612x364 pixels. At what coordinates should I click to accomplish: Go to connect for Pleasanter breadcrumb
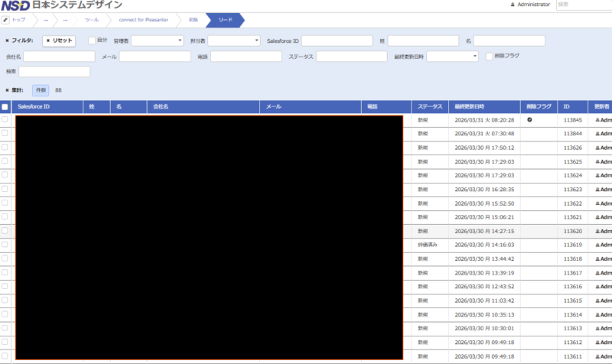pyautogui.click(x=143, y=18)
